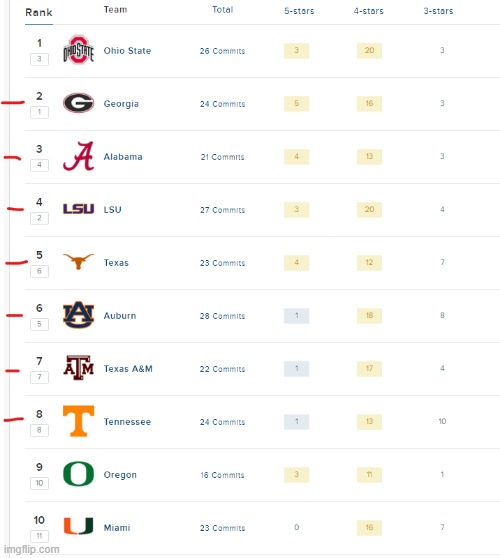Click the Georgia G logo
This screenshot has width=500, height=558.
coord(78,103)
